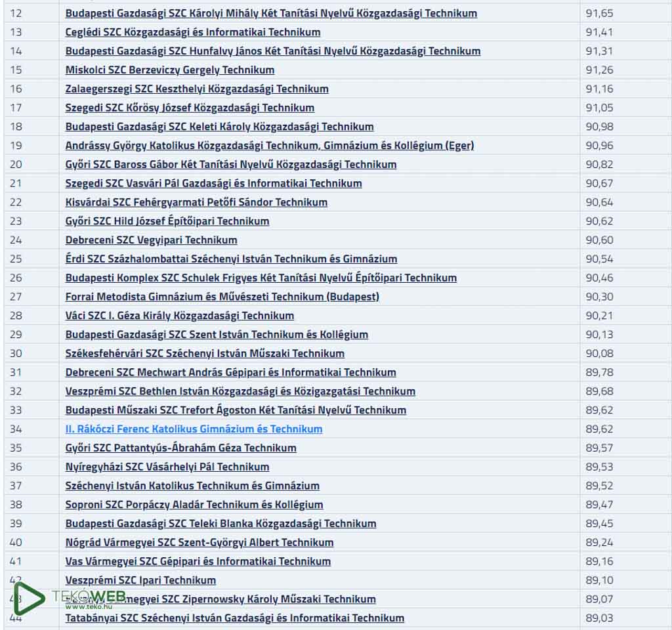Viewport: 672px width, 630px height.
Task: Select score value 89,57
Action: click(599, 447)
